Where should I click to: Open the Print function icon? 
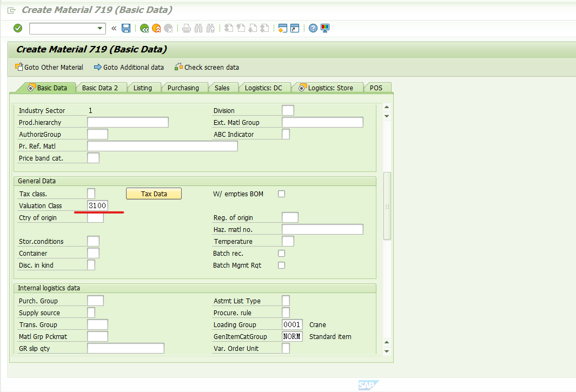(186, 28)
